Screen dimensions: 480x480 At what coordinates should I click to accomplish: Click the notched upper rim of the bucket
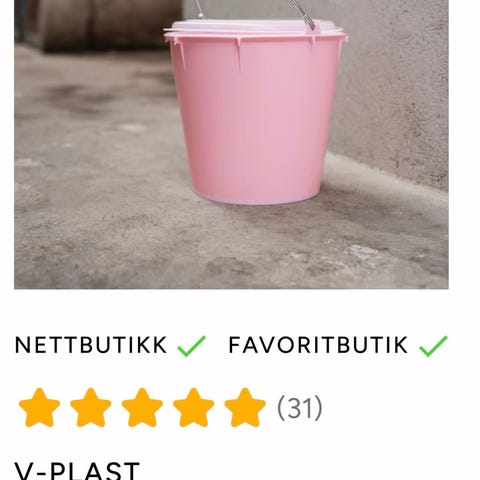256,39
